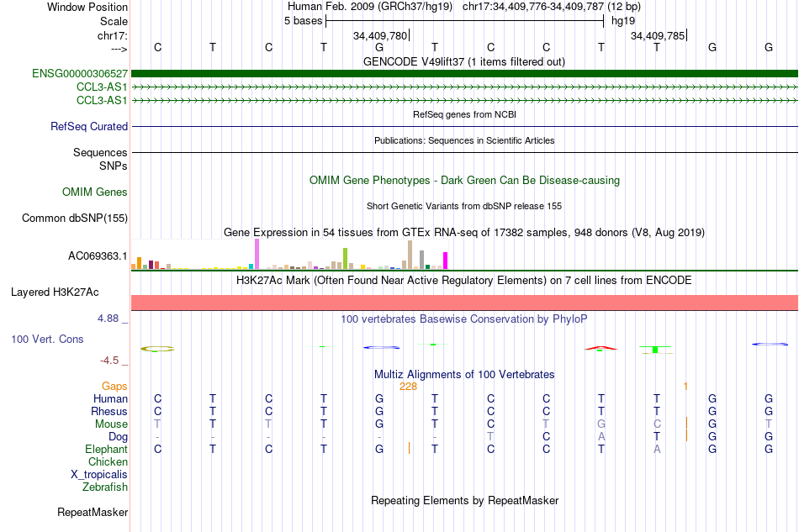
Task: Click the Basewise Conservation by PhyloP title
Action: pos(464,319)
